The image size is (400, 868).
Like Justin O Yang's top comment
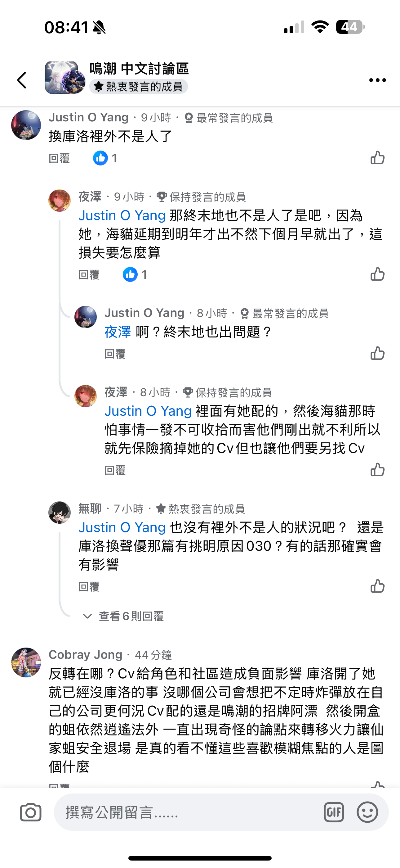point(377,158)
